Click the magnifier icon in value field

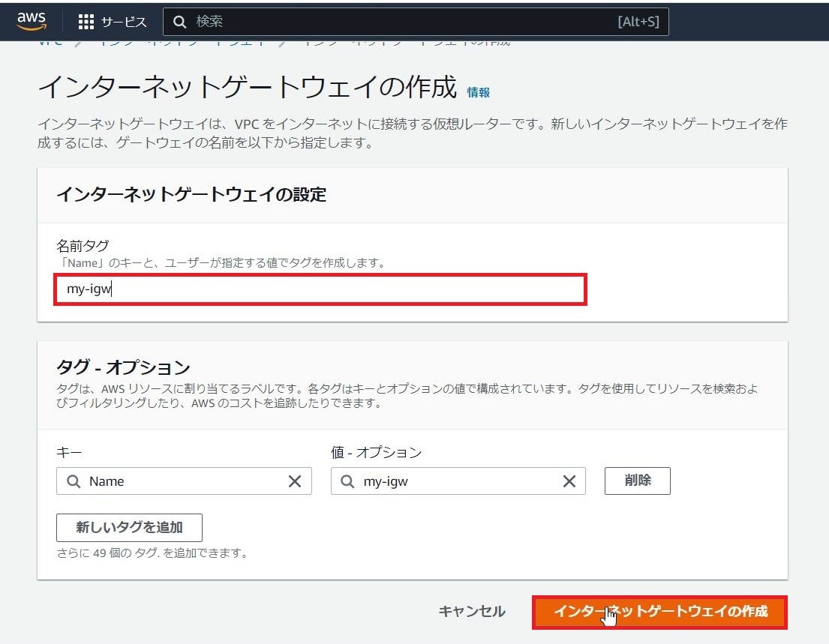[x=347, y=481]
